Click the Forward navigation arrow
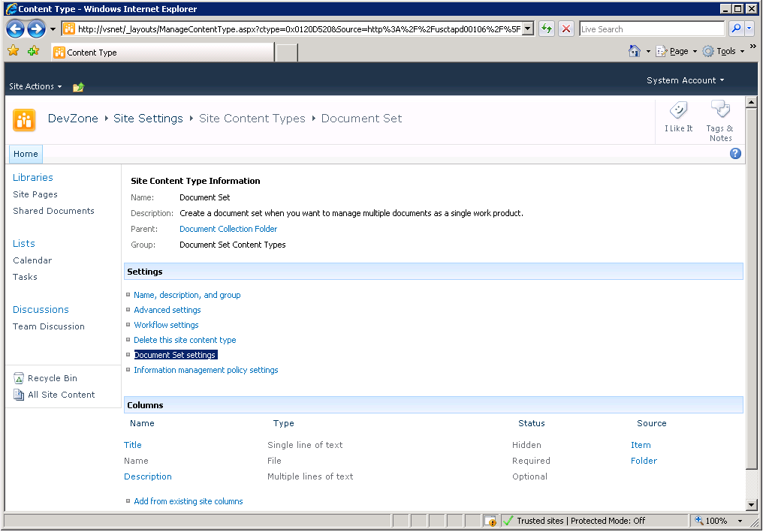The width and height of the screenshot is (763, 532). point(35,29)
